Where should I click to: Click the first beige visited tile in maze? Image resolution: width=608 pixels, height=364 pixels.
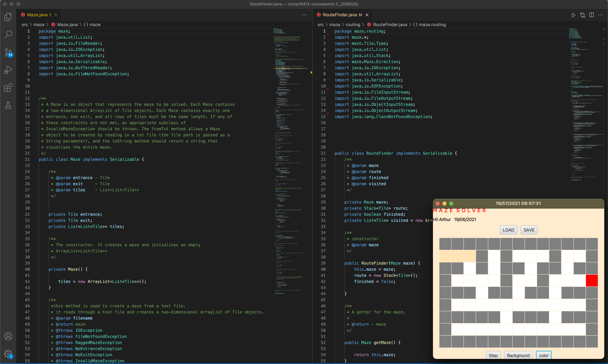coord(445,256)
